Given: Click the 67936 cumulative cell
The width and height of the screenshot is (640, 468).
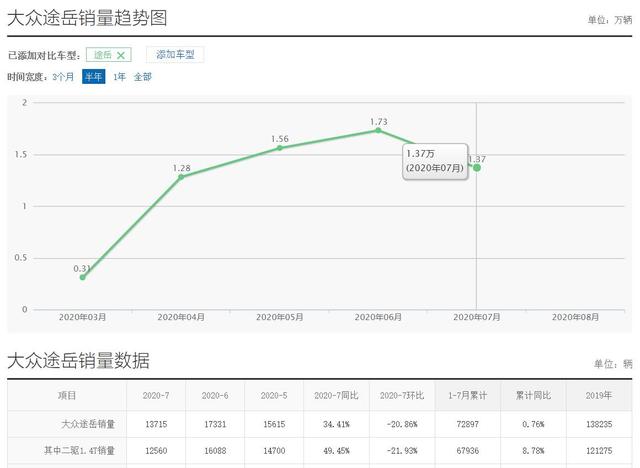Looking at the screenshot, I should 468,451.
